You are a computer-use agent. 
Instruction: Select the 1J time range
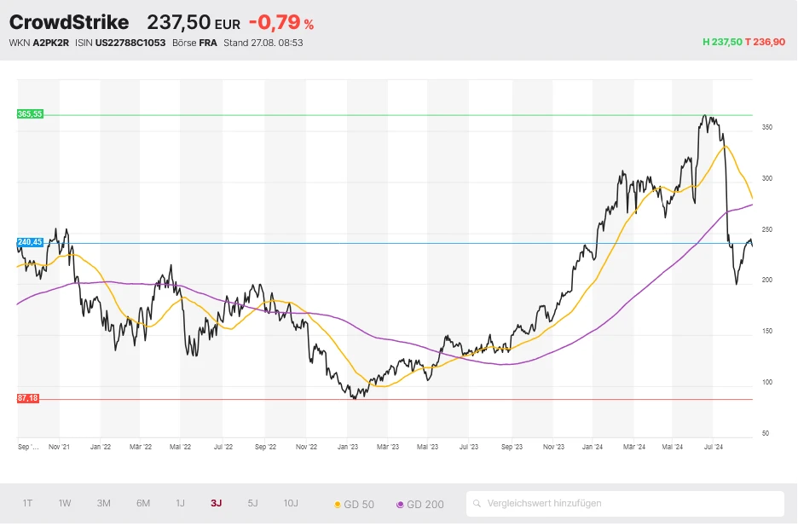180,503
